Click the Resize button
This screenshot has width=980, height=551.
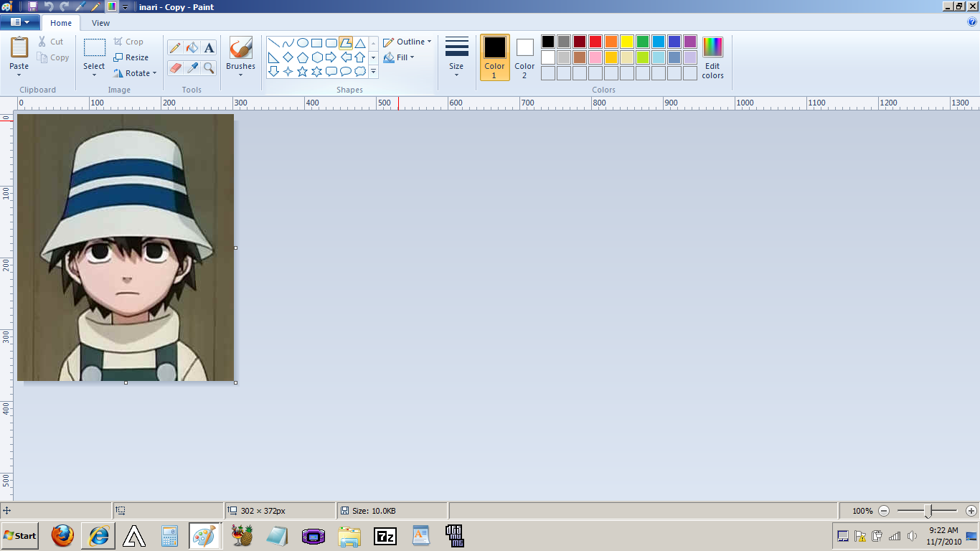[131, 57]
